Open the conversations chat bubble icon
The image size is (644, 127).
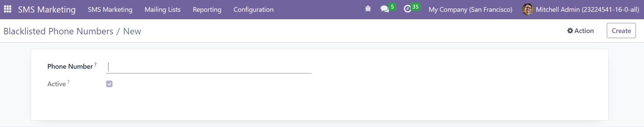click(385, 9)
